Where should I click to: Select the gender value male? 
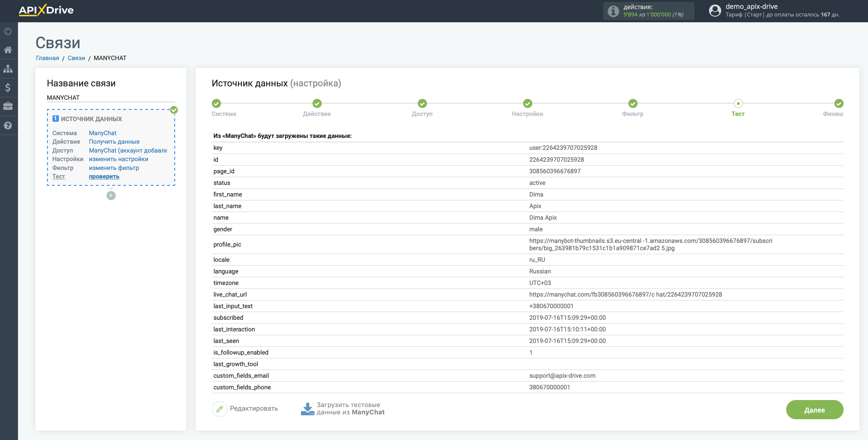536,229
